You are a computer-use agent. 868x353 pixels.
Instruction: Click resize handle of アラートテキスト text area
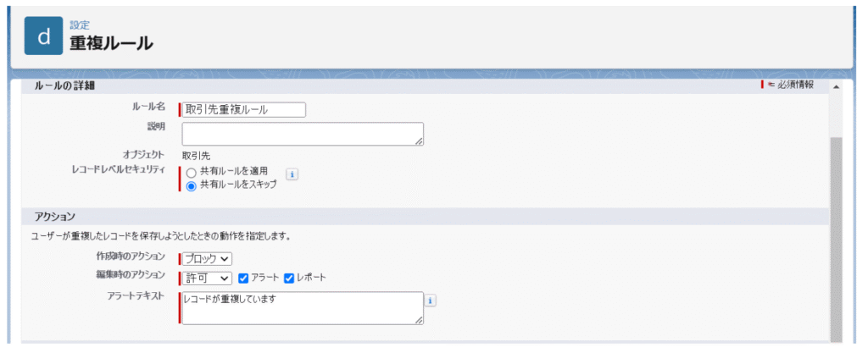419,320
